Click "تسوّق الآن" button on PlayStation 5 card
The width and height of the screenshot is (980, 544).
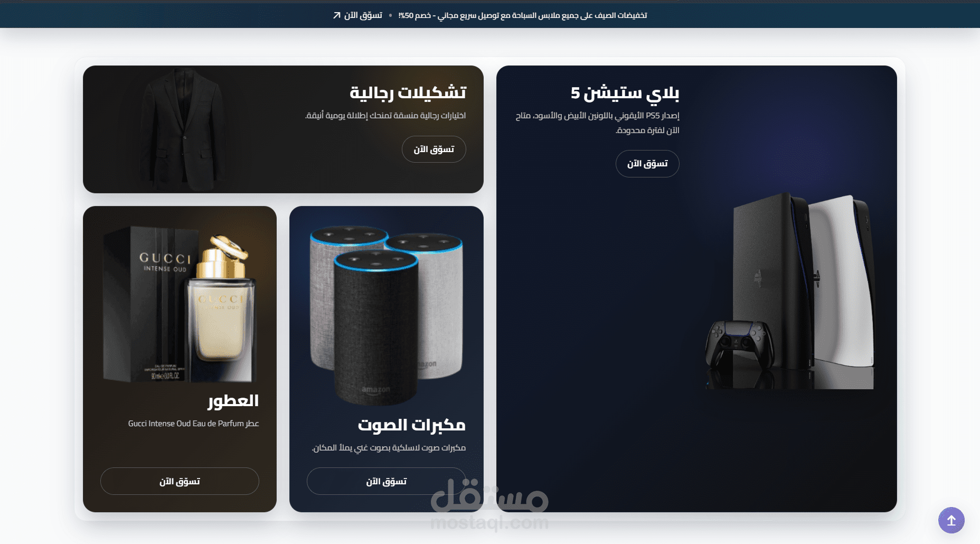(x=647, y=164)
